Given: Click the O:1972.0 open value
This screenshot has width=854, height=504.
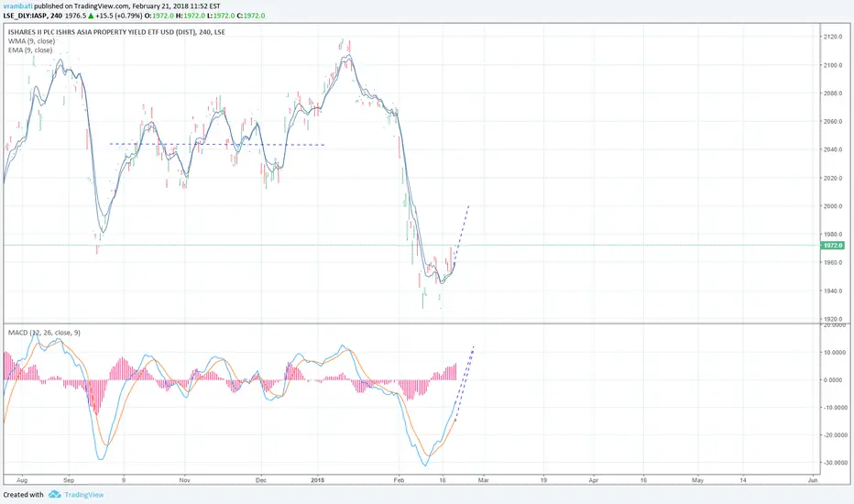Looking at the screenshot, I should pos(159,16).
